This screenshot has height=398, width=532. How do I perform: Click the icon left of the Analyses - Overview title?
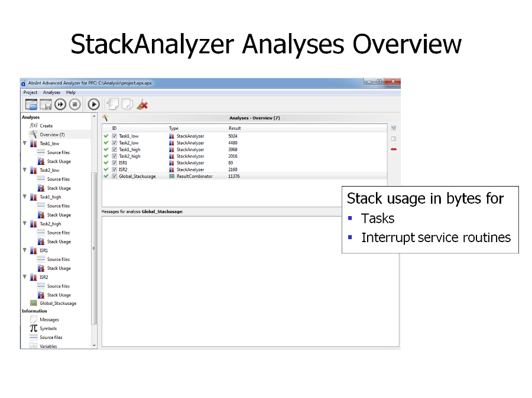(105, 118)
